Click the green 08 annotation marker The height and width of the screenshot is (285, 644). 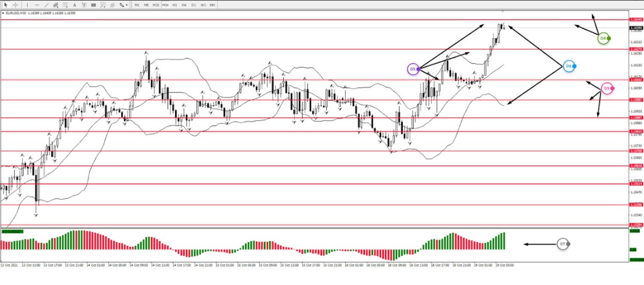(604, 38)
